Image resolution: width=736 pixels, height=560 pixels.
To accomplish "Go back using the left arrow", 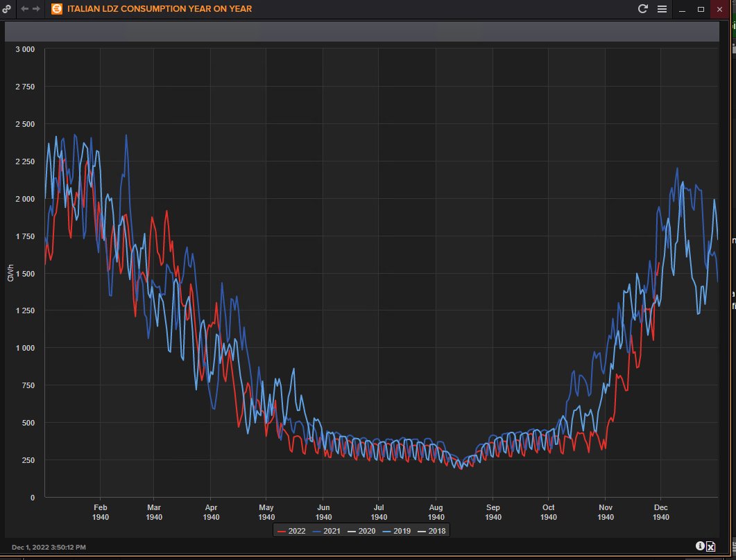I will click(25, 9).
